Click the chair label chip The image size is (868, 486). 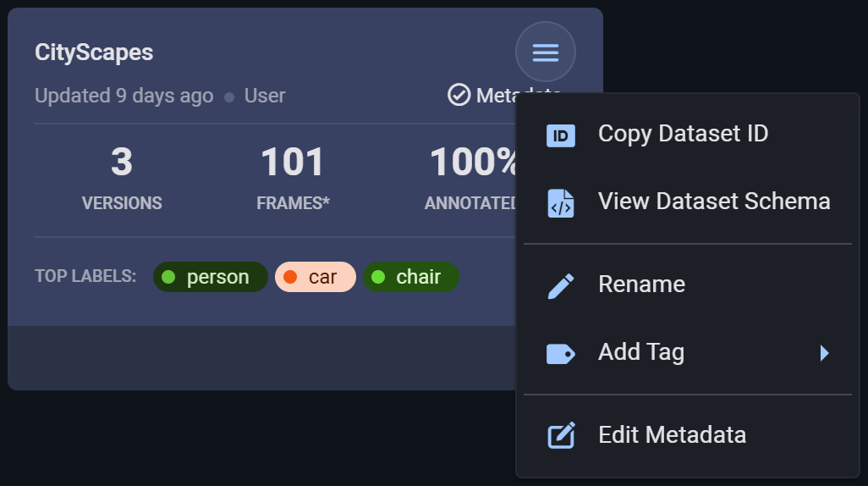click(x=410, y=277)
